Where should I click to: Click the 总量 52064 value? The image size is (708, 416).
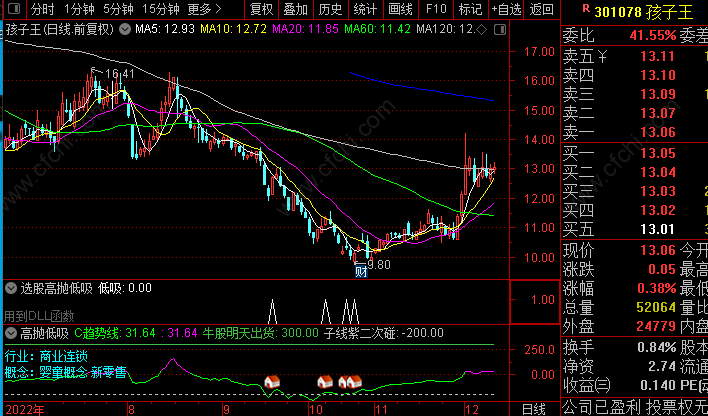pos(656,308)
